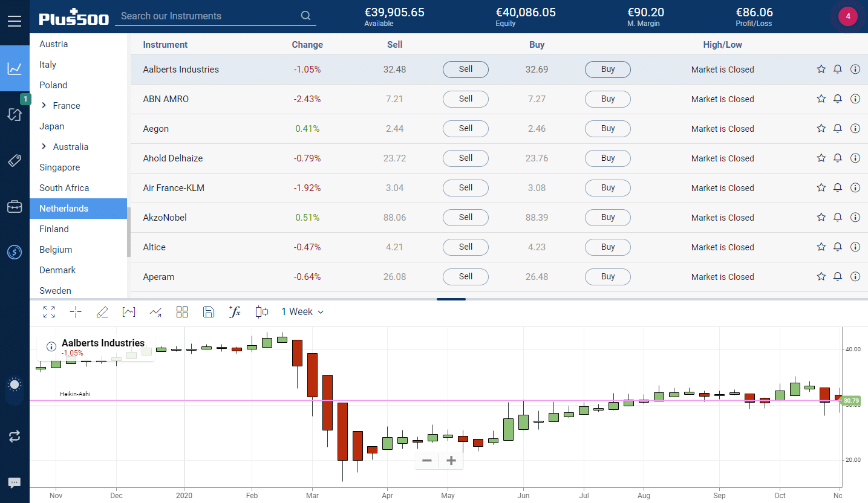Open chart drawing pencil tool
868x503 pixels.
(102, 312)
